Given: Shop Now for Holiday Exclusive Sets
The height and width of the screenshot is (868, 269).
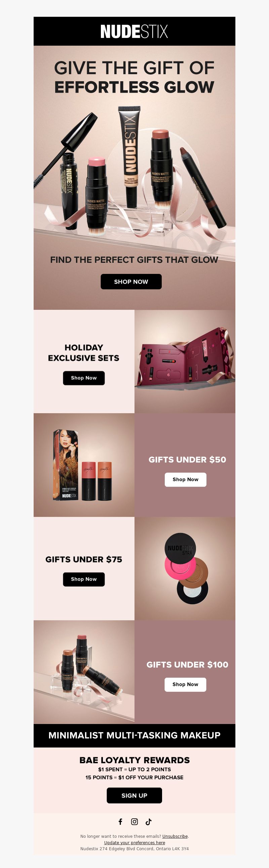Looking at the screenshot, I should point(84,378).
